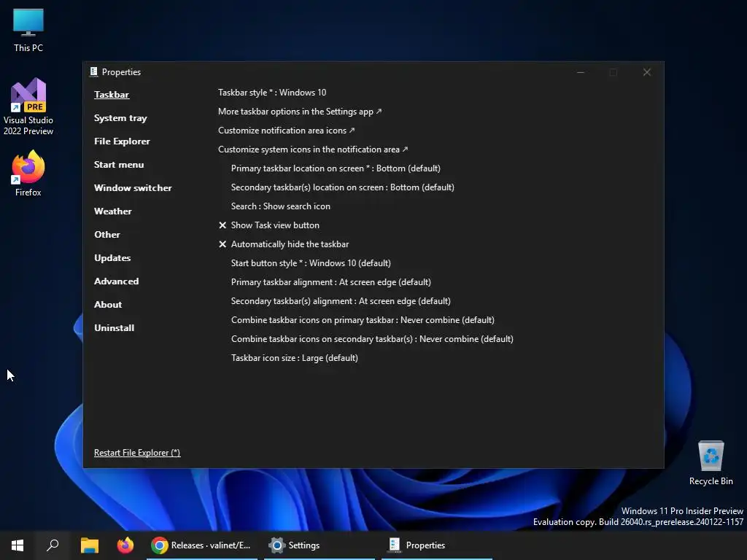Open Customize system icons in notification area

click(x=313, y=149)
